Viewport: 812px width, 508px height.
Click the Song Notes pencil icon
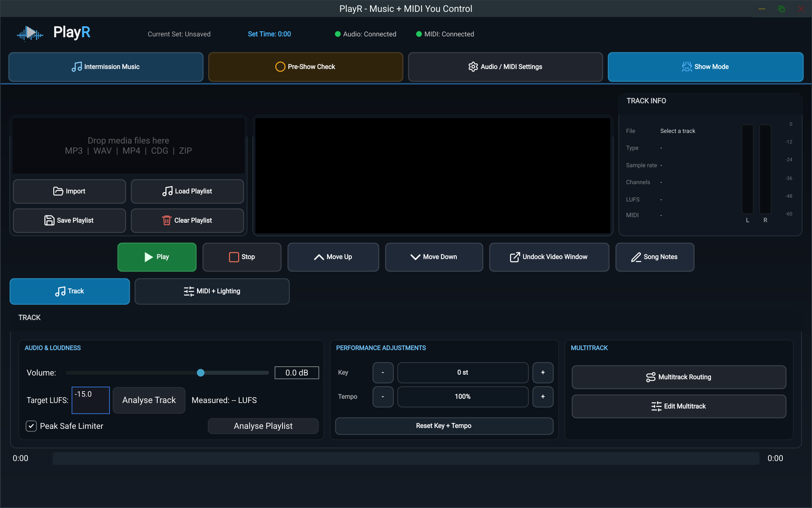pyautogui.click(x=636, y=257)
